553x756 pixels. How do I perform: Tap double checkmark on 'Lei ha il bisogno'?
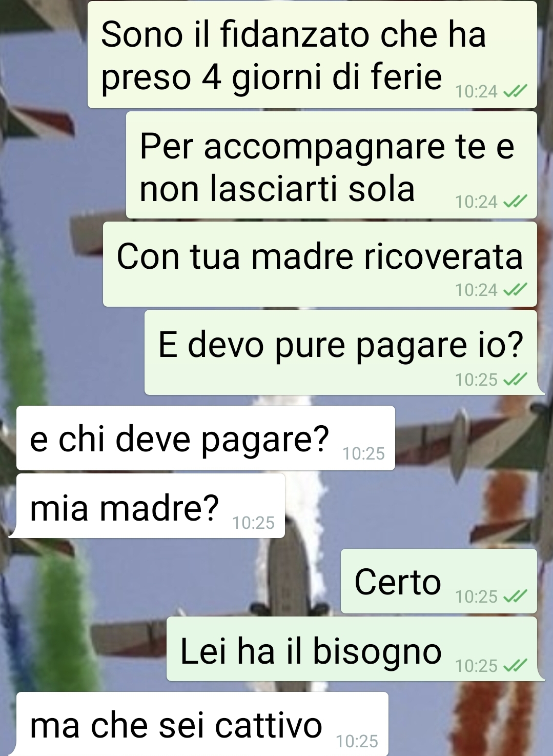515,665
